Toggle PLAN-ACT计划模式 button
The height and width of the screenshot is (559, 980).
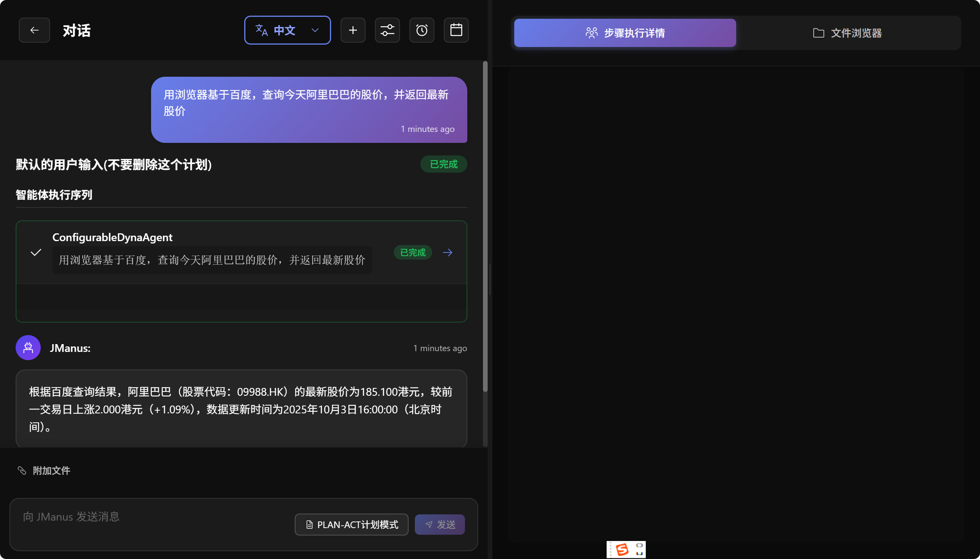coord(351,525)
